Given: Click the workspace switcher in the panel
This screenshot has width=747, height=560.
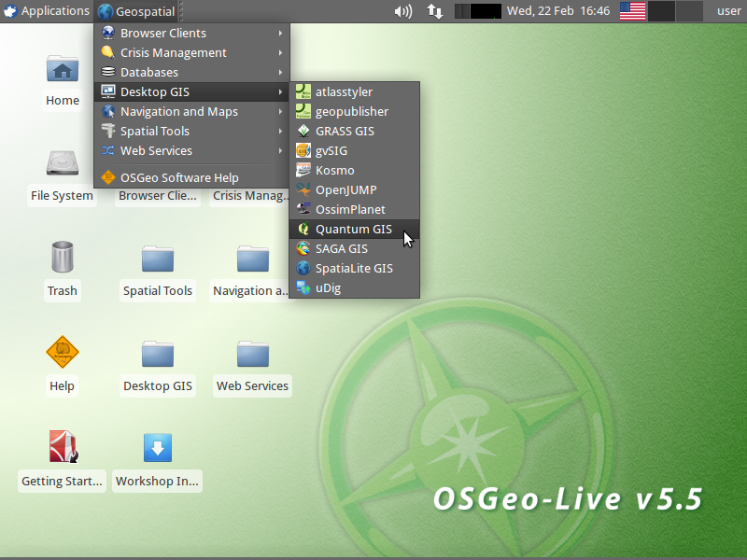Looking at the screenshot, I should [x=675, y=11].
